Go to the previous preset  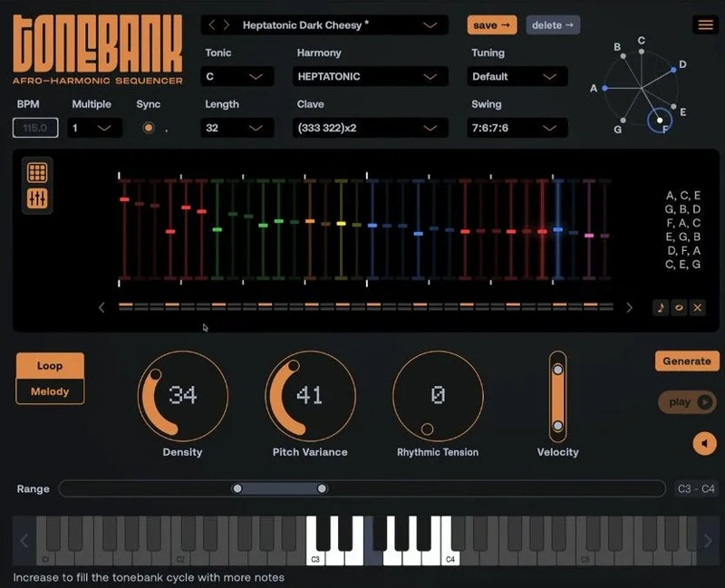(211, 25)
